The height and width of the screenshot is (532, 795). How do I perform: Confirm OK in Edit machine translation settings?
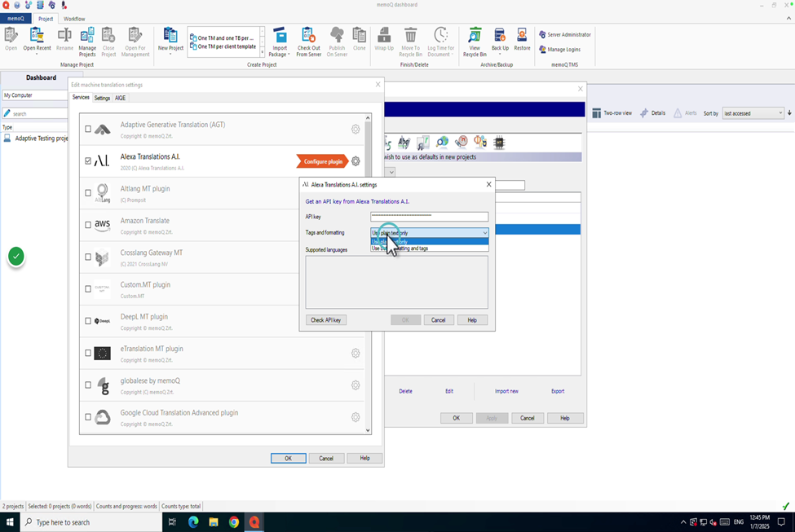click(288, 458)
